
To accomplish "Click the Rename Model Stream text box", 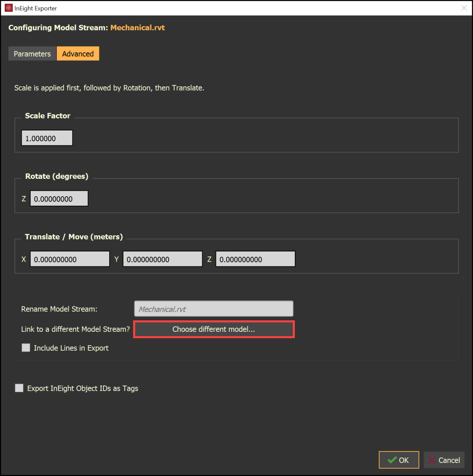I will (x=214, y=309).
